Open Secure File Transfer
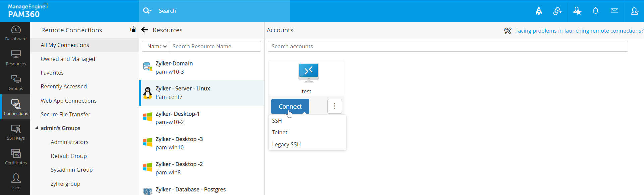Image resolution: width=644 pixels, height=195 pixels. click(x=65, y=114)
